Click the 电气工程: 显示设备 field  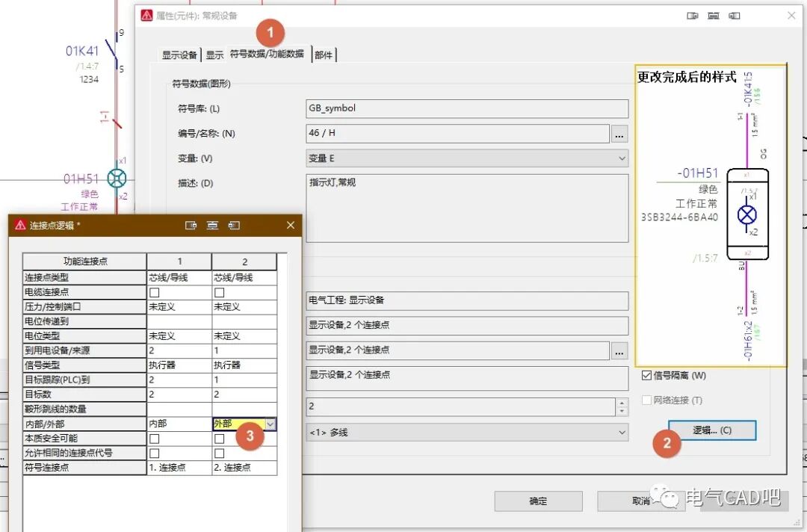click(467, 300)
